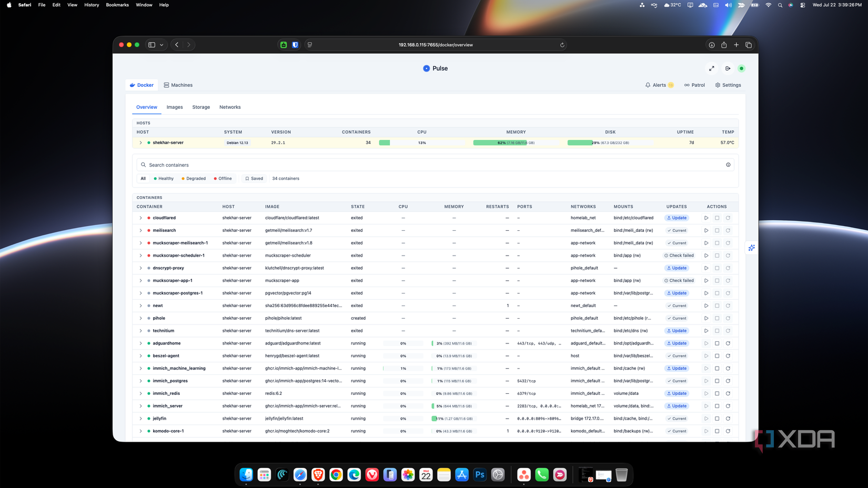The image size is (868, 488).
Task: Click the Safari address bar URL
Action: pos(436,45)
